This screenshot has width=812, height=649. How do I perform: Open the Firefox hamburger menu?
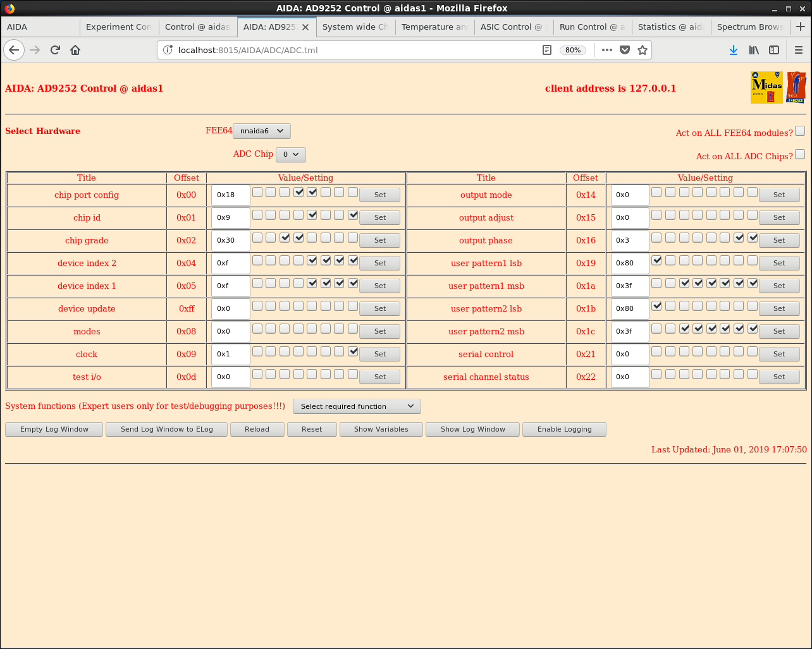point(799,50)
